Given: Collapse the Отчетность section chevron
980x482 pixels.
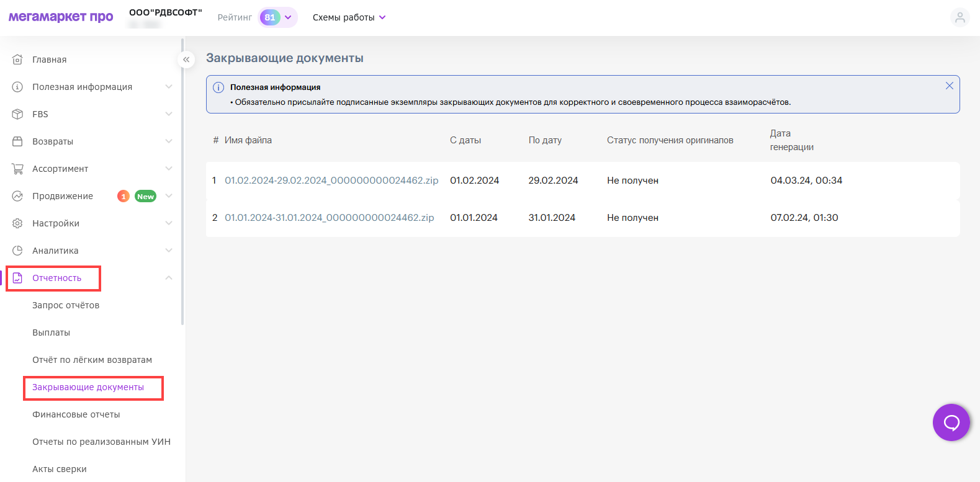Looking at the screenshot, I should (x=169, y=278).
